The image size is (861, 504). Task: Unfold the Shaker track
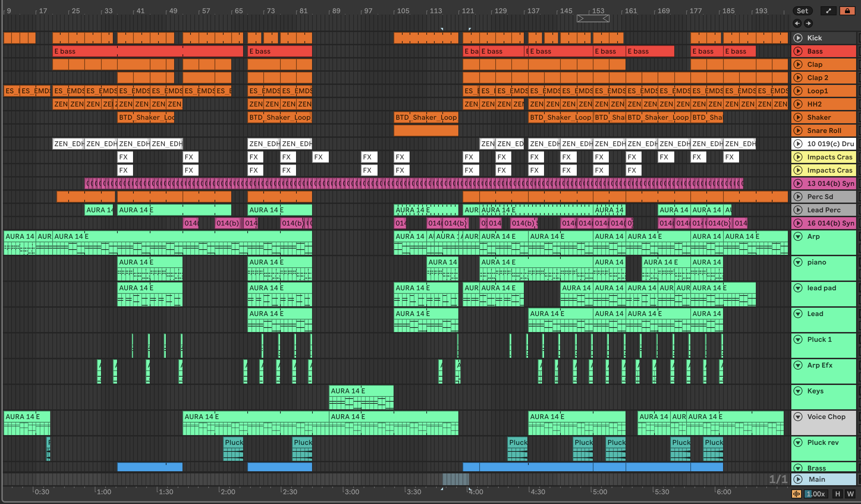[798, 117]
